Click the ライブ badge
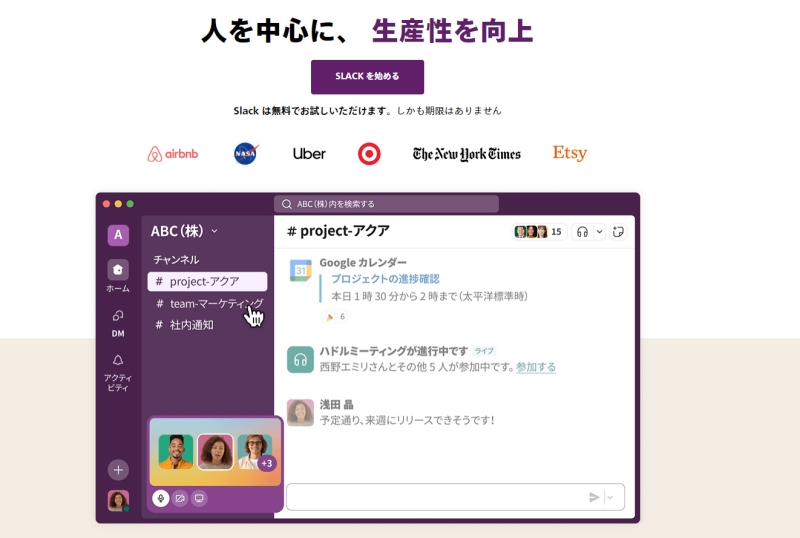The width and height of the screenshot is (800, 538). [484, 351]
